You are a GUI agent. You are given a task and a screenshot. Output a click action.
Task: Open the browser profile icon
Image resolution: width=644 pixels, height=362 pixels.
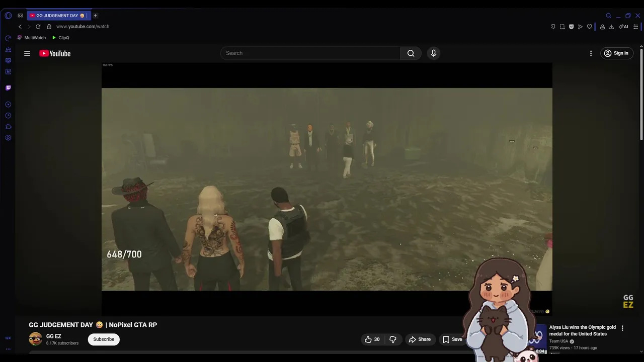click(602, 27)
